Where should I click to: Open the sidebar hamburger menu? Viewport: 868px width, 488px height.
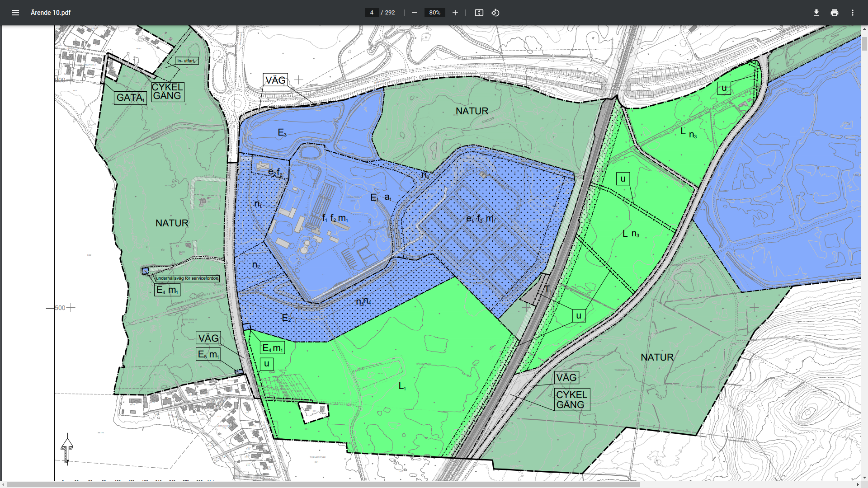click(15, 13)
